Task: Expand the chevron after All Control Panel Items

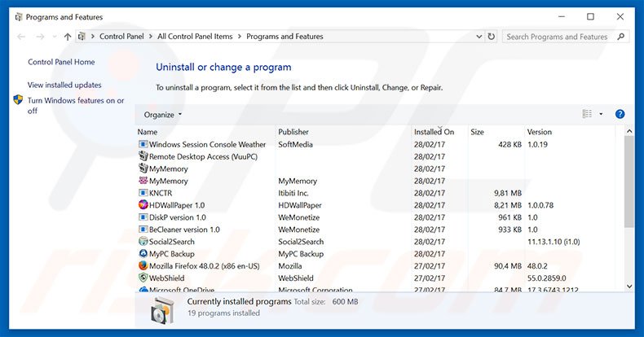Action: click(240, 37)
